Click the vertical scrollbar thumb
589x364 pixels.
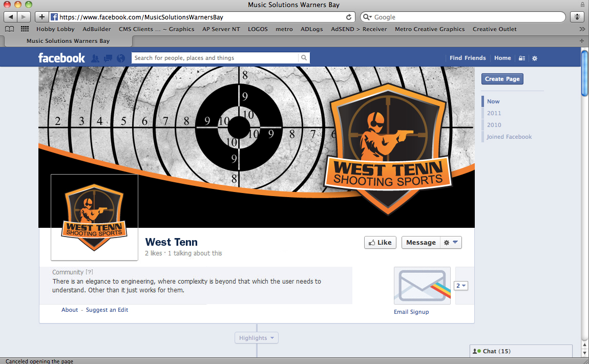(x=584, y=74)
